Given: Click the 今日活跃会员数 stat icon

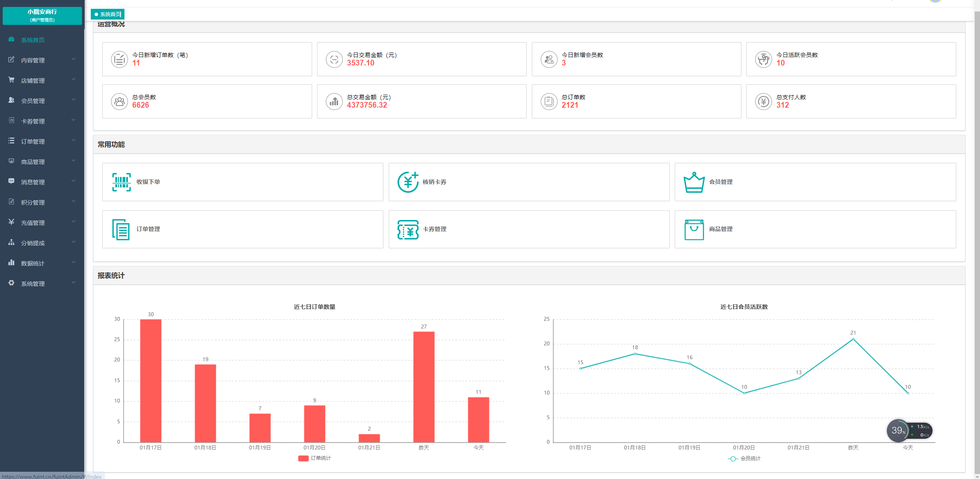Looking at the screenshot, I should pos(764,59).
